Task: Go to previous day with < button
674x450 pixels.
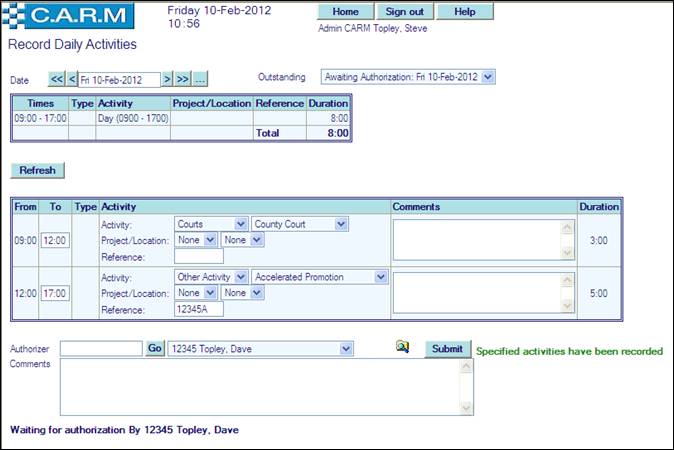Action: click(72, 79)
